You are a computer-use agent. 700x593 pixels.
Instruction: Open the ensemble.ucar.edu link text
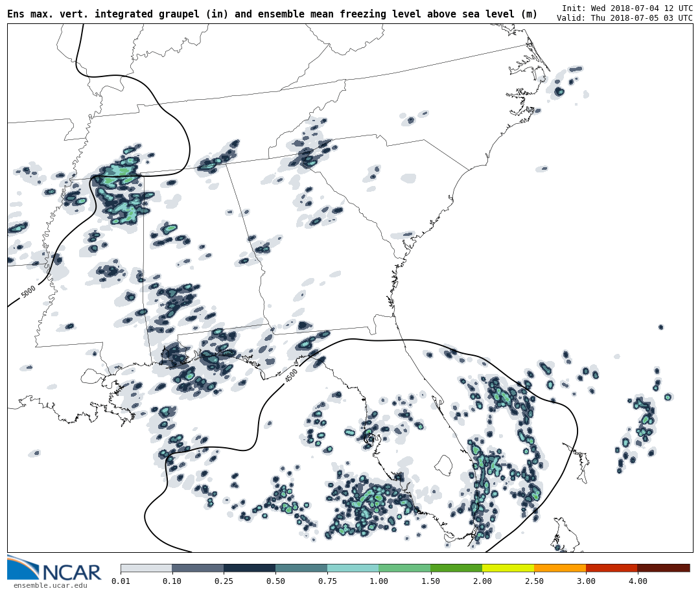(50, 586)
